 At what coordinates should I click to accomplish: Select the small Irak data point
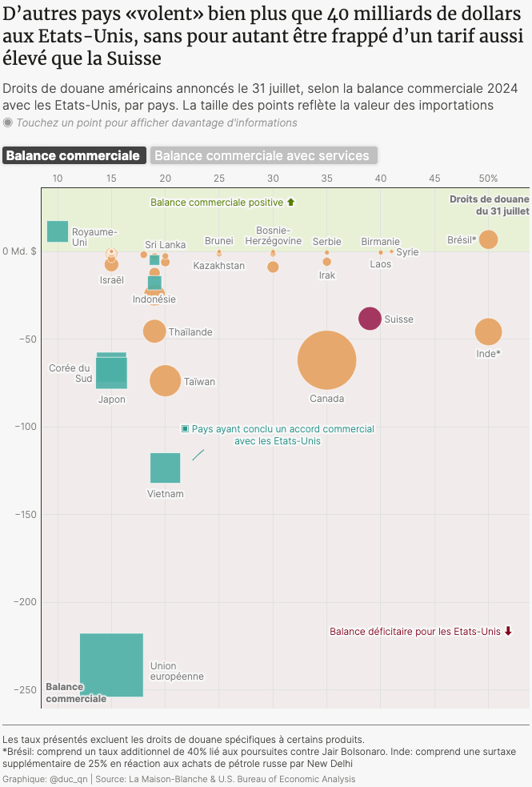(x=326, y=262)
